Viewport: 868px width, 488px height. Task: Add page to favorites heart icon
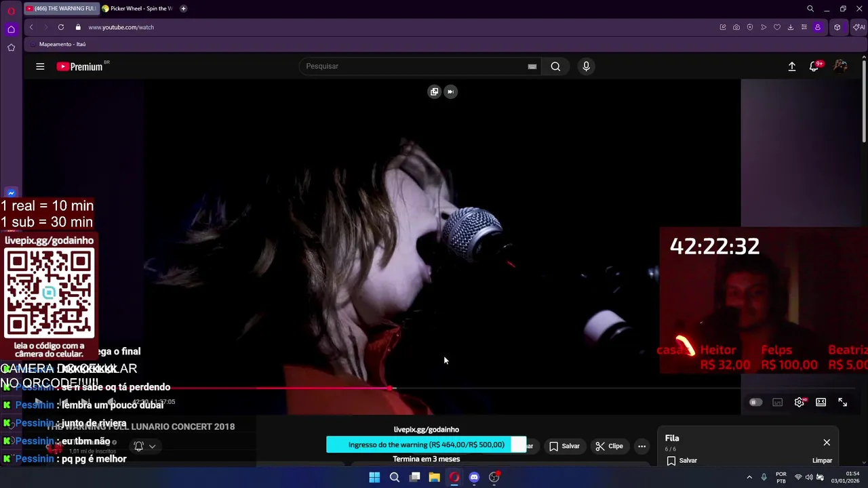coord(777,27)
